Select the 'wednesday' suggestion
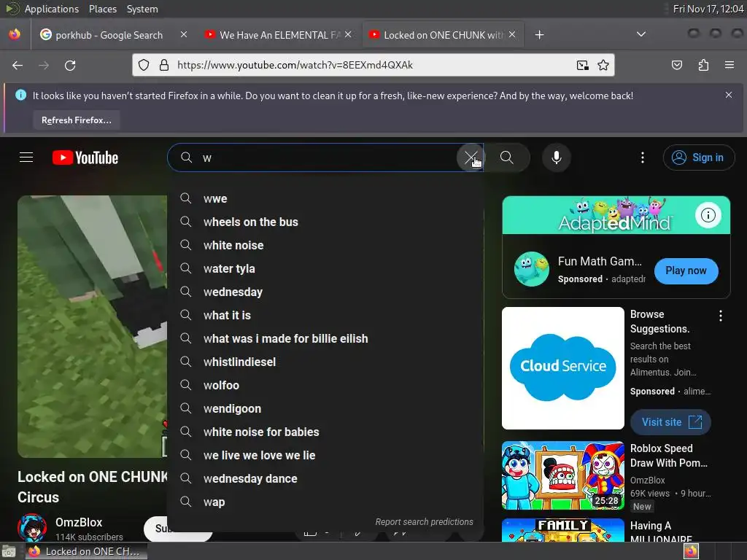The width and height of the screenshot is (747, 560). 325,292
